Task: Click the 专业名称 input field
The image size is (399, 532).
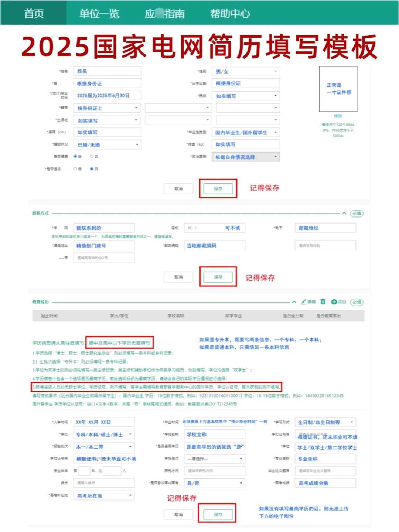Action: 325,458
